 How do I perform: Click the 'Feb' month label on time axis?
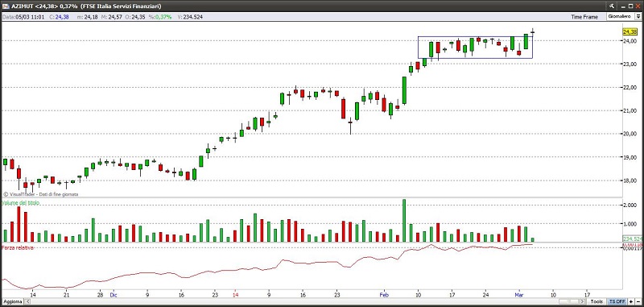[x=384, y=295]
